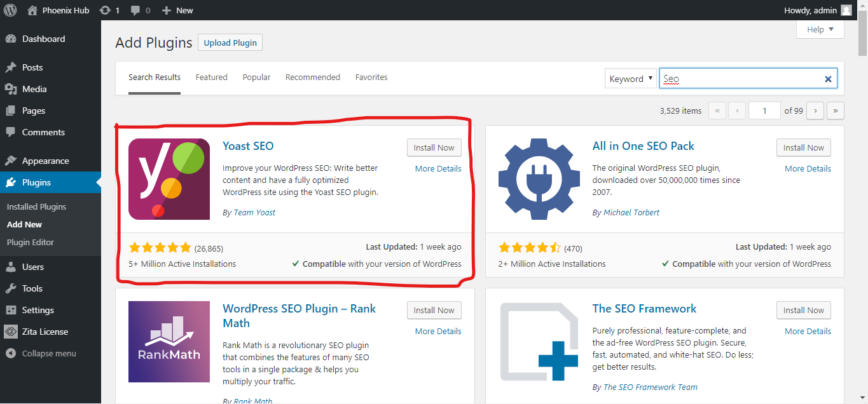This screenshot has width=868, height=404.
Task: Click the Zita License icon
Action: 11,332
